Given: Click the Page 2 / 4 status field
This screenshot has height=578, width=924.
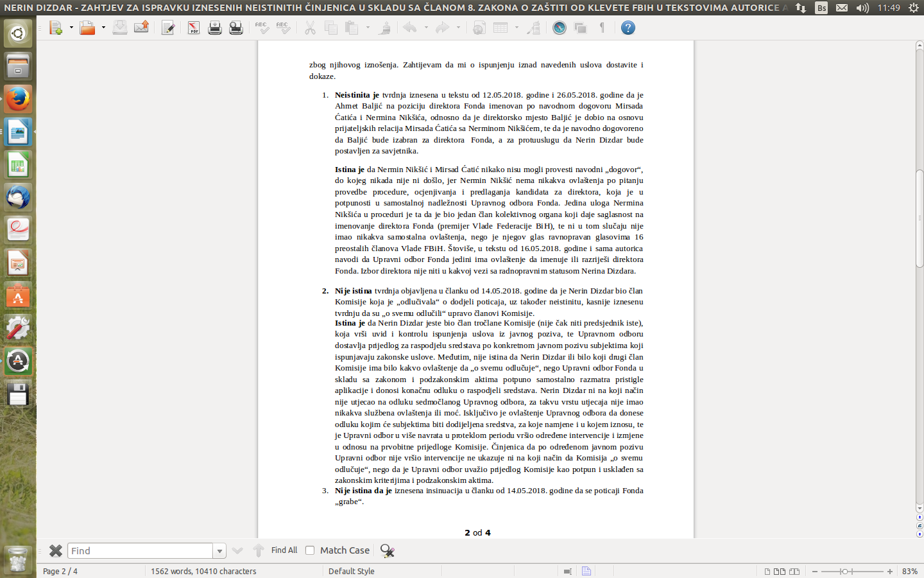Looking at the screenshot, I should (60, 571).
